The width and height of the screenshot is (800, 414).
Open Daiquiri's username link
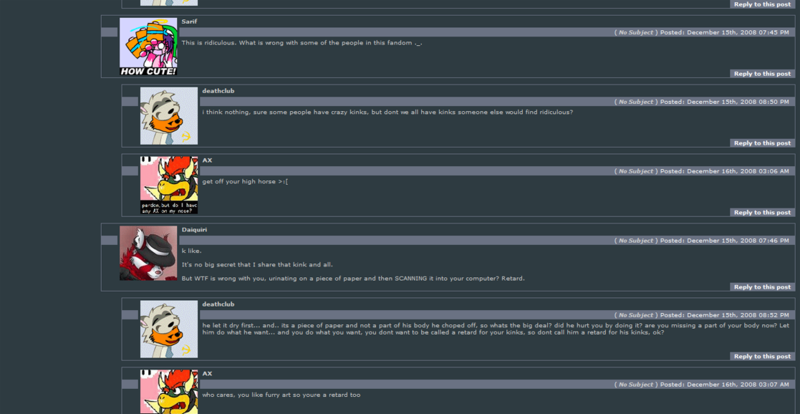coord(194,230)
